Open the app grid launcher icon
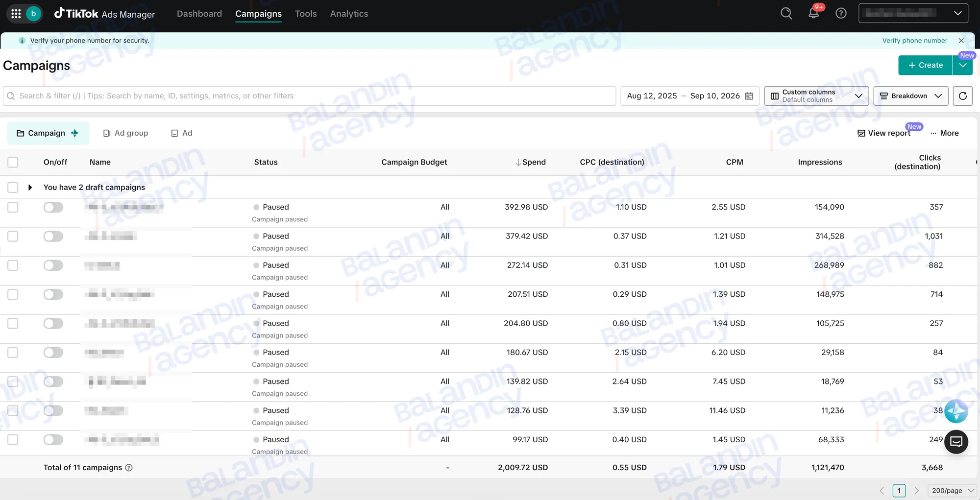The height and width of the screenshot is (500, 980). pos(16,14)
